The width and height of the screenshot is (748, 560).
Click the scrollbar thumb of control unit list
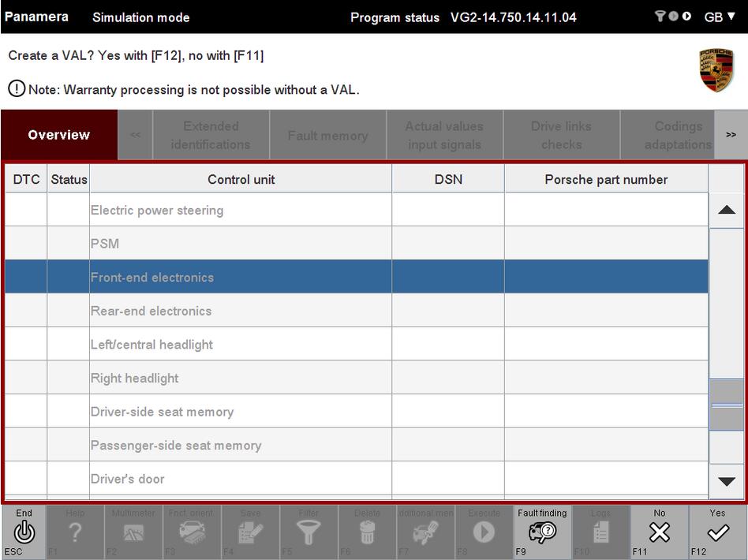727,405
